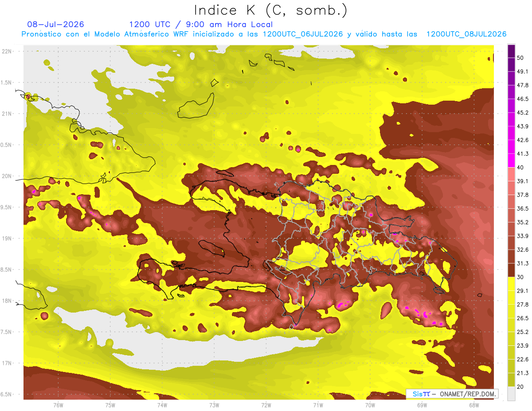Click the '72W' longitude label
532x411 pixels.
point(266,405)
